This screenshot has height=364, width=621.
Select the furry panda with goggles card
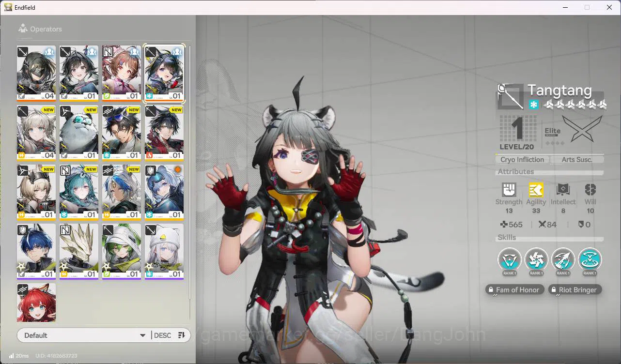[79, 133]
